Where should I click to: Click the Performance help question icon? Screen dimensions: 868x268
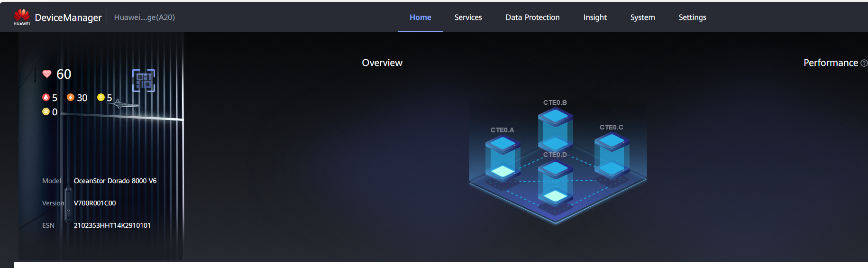point(863,63)
